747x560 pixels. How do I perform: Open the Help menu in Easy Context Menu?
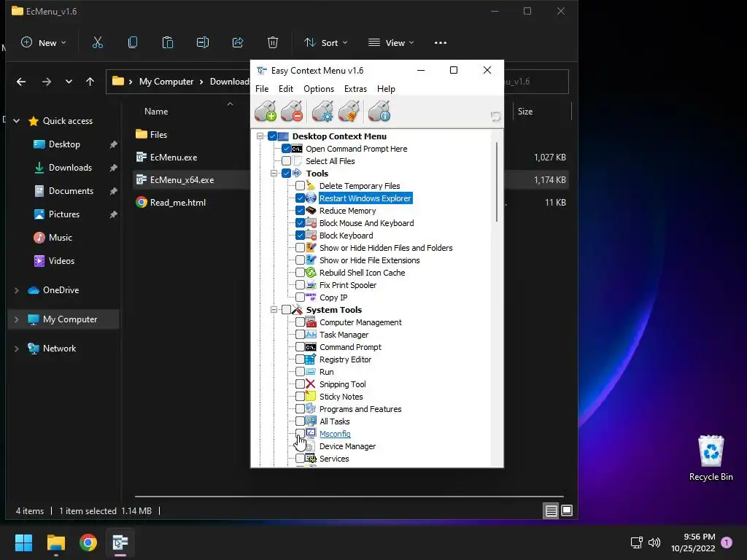[x=386, y=88]
